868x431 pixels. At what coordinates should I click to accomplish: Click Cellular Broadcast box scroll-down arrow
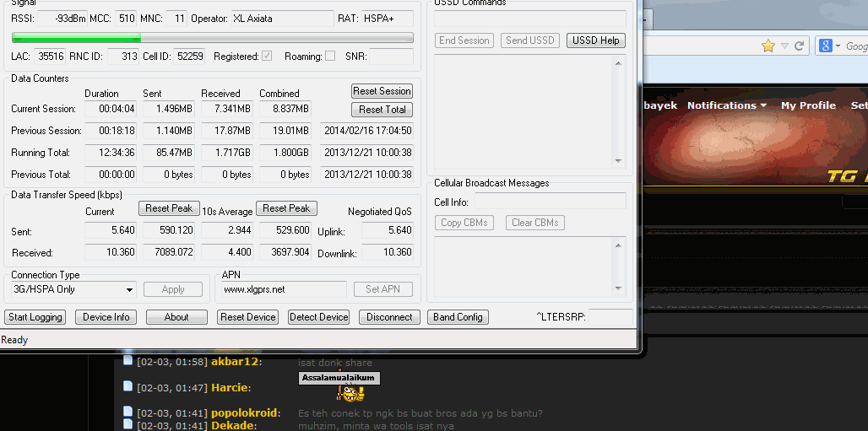click(618, 288)
